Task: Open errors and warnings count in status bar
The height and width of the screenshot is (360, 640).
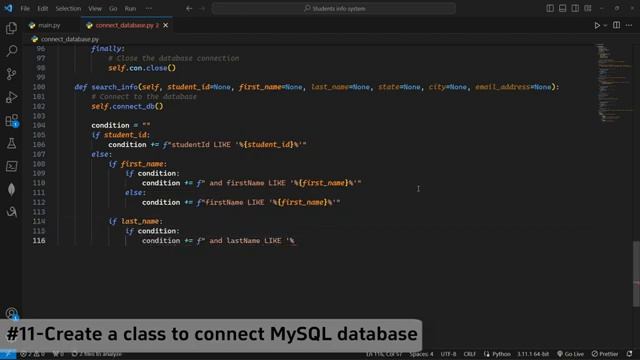Action: click(x=33, y=354)
